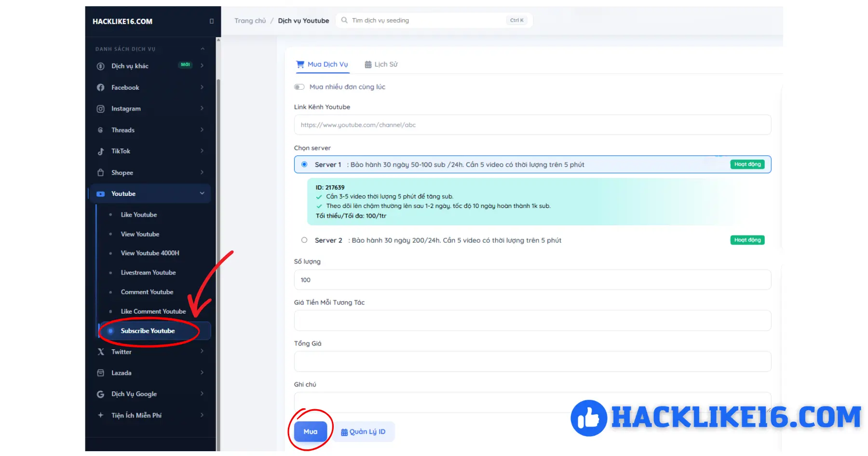The width and height of the screenshot is (868, 456).
Task: Click the Tổng Giá field
Action: pos(532,361)
